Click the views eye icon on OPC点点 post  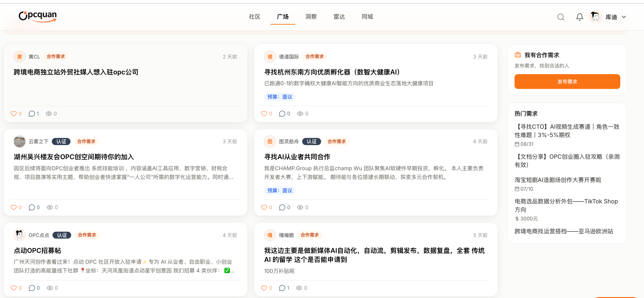[50, 288]
